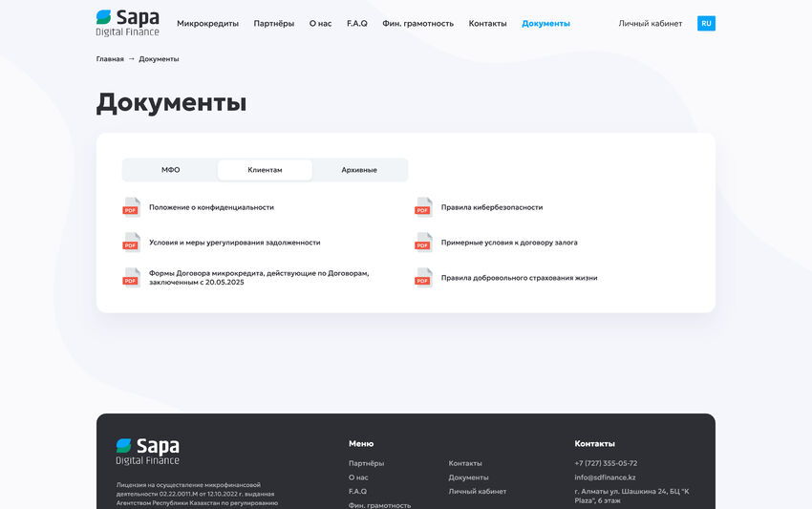This screenshot has width=812, height=509.
Task: Open PDF icon for Условия и меры урегулирования задолженности
Action: pyautogui.click(x=131, y=243)
